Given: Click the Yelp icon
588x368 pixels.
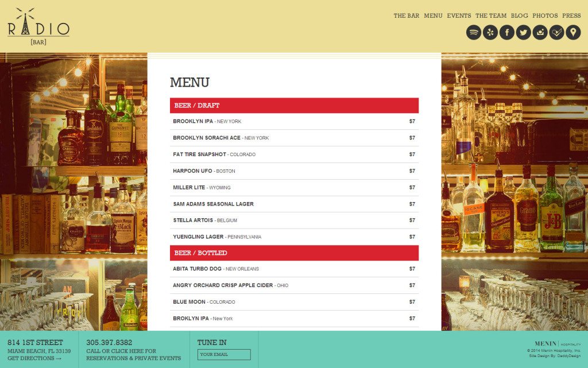Looking at the screenshot, I should [489, 32].
